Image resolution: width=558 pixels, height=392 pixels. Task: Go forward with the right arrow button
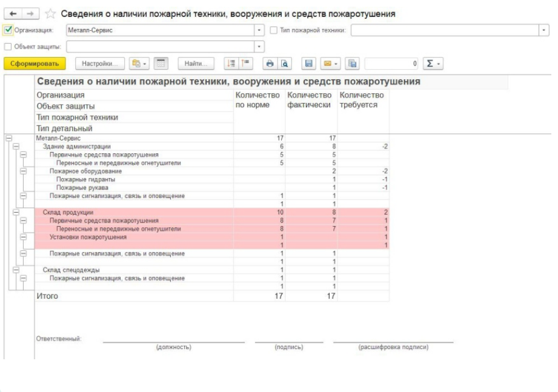click(x=31, y=14)
